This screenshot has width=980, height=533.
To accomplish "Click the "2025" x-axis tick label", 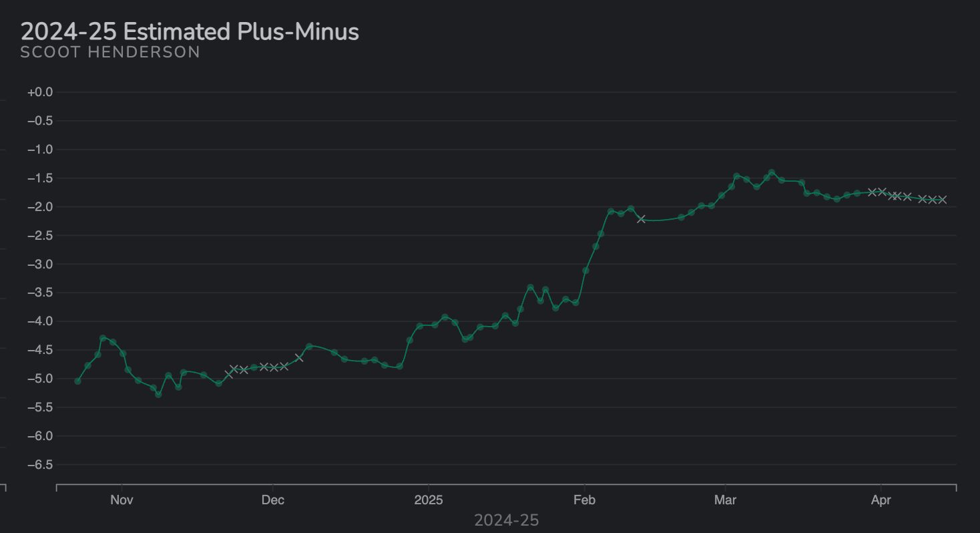I will [428, 500].
